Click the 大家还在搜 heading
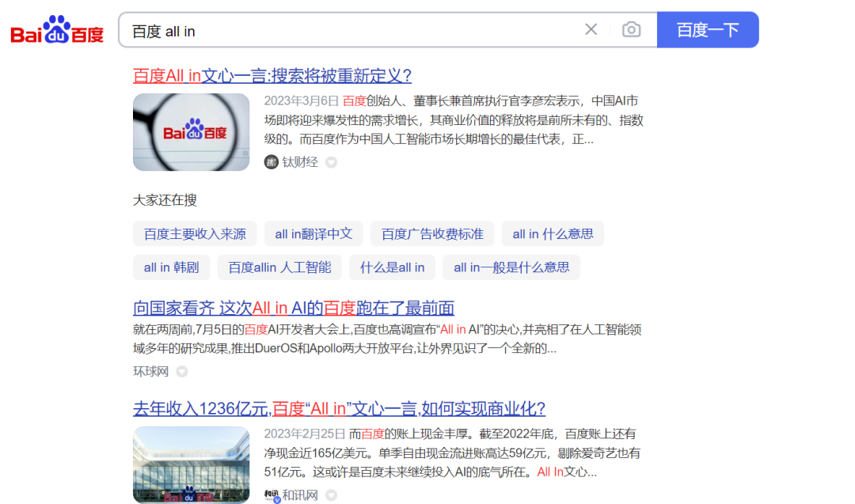 (x=165, y=200)
